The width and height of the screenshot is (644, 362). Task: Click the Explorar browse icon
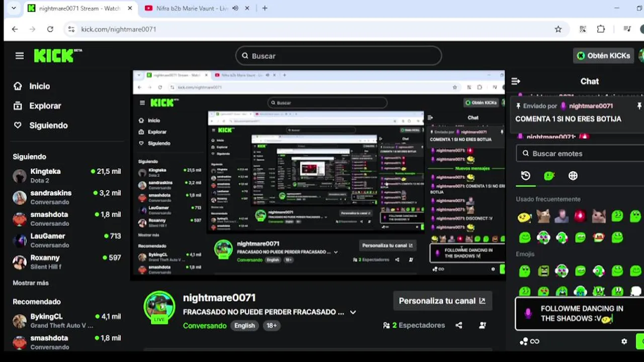pyautogui.click(x=18, y=106)
